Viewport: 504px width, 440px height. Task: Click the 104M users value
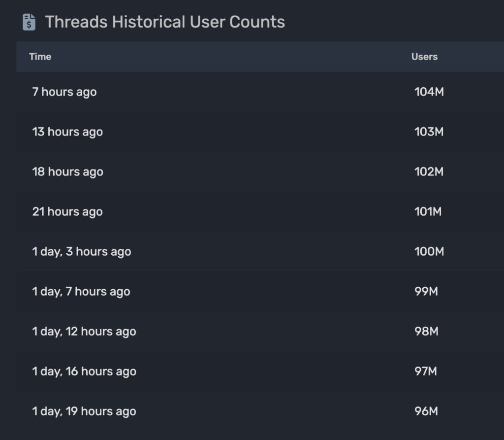point(429,92)
